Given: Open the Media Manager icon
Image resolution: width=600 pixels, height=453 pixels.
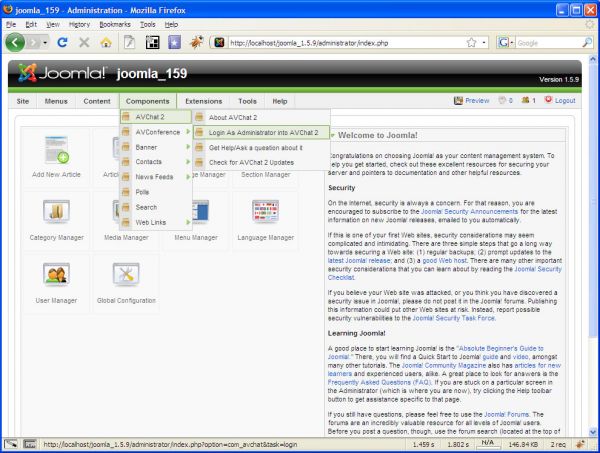Looking at the screenshot, I should tap(126, 216).
